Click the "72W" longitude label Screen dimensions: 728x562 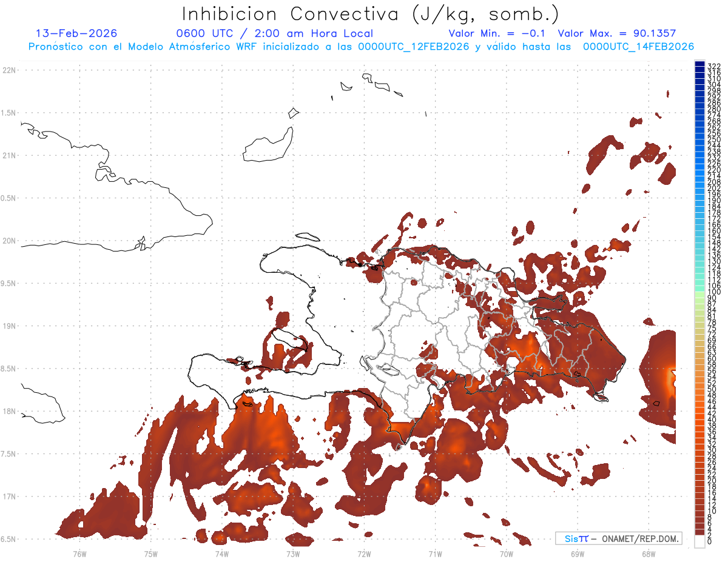click(x=364, y=554)
